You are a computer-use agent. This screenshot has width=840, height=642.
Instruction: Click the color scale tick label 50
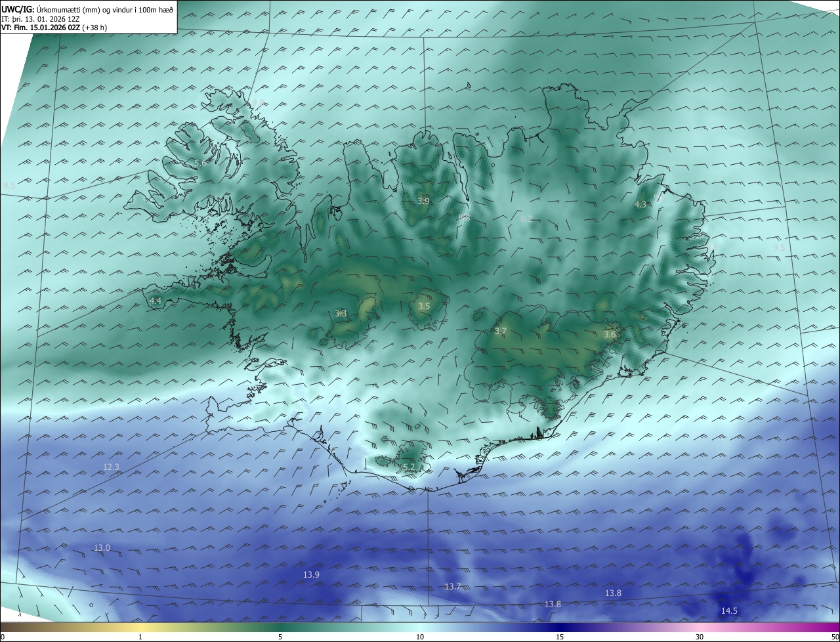pos(835,637)
